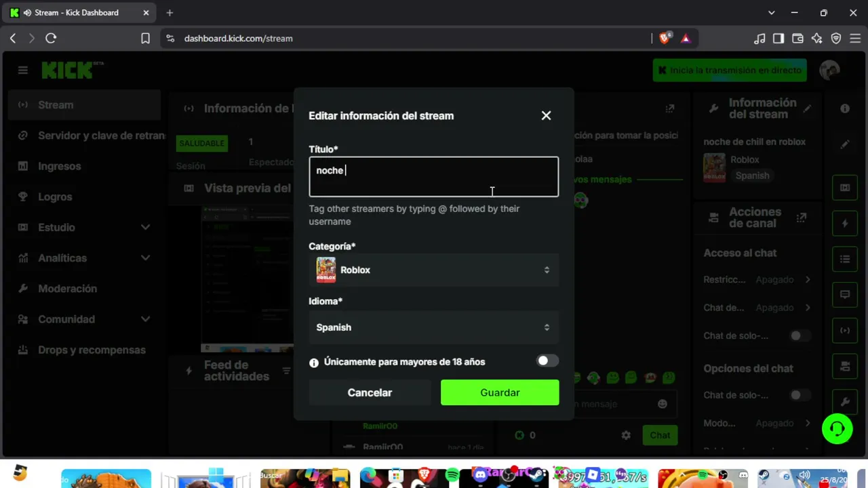
Task: Filter the Feed de actividades list
Action: pos(286,370)
